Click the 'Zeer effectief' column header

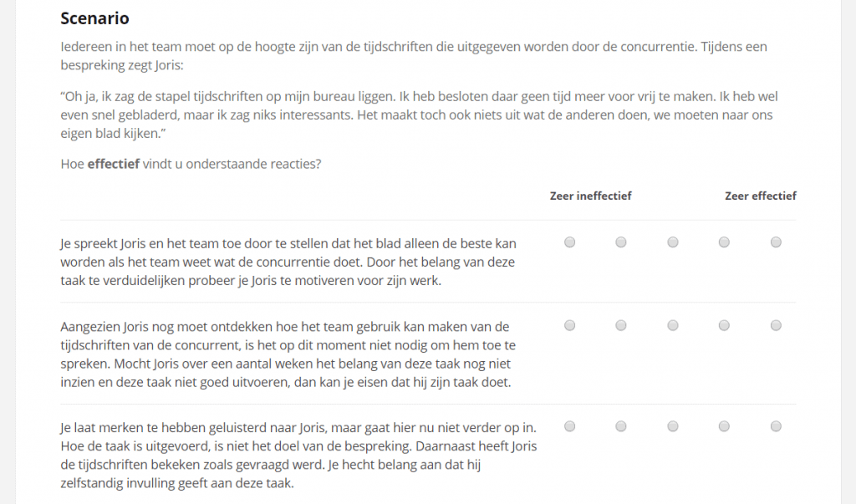click(760, 196)
